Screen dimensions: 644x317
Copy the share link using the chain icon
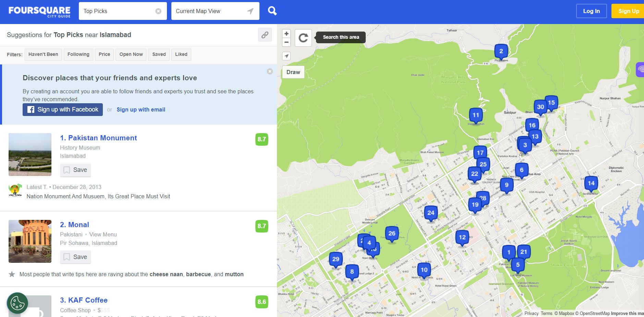click(x=264, y=35)
